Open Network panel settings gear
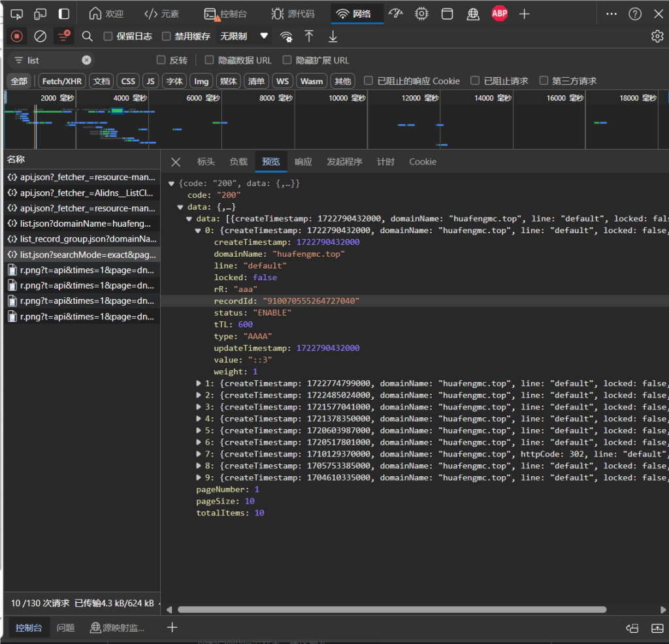 pos(657,37)
